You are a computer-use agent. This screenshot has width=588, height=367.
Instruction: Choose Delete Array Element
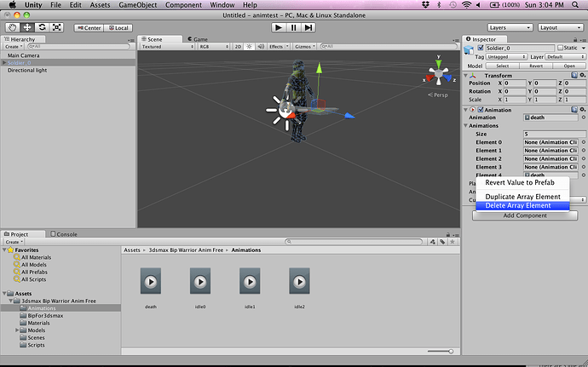[x=522, y=205]
